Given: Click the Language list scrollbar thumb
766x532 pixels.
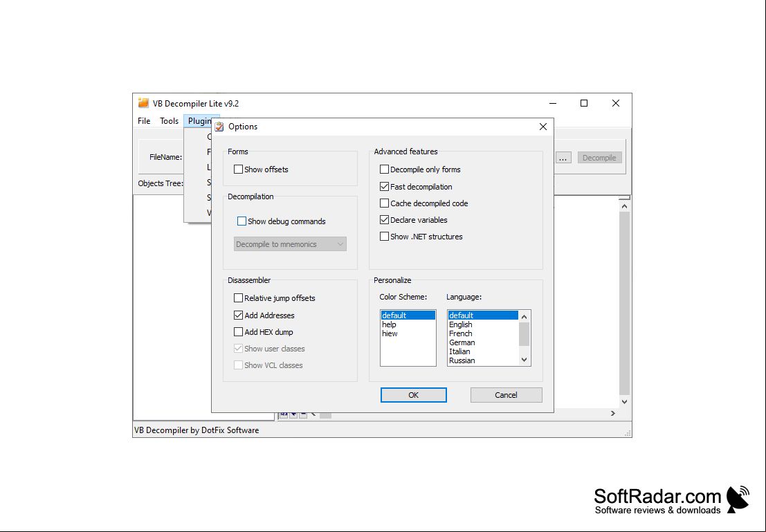Looking at the screenshot, I should click(525, 333).
